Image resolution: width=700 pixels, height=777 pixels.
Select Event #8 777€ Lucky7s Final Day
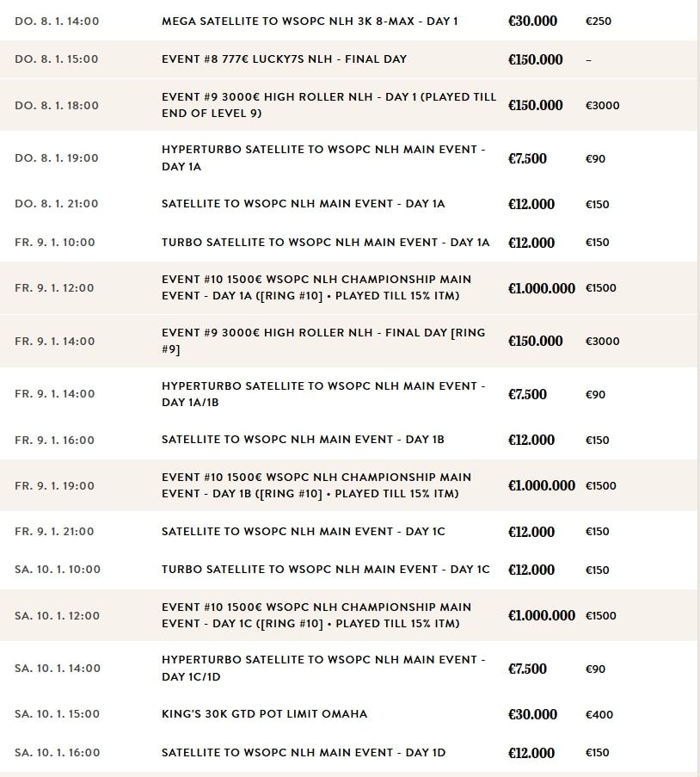click(284, 59)
